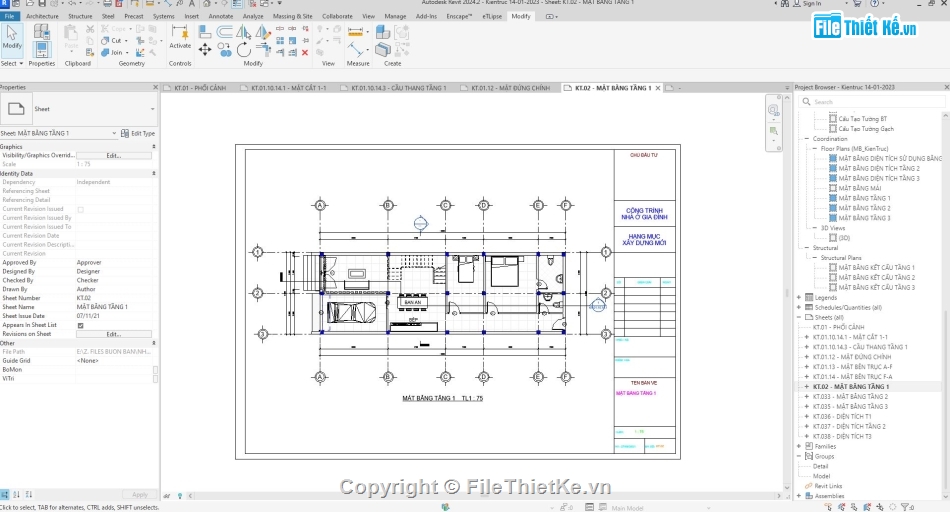This screenshot has width=950, height=512.
Task: Switch to KT.01 - PHỐI CẢNH view tab
Action: (200, 88)
